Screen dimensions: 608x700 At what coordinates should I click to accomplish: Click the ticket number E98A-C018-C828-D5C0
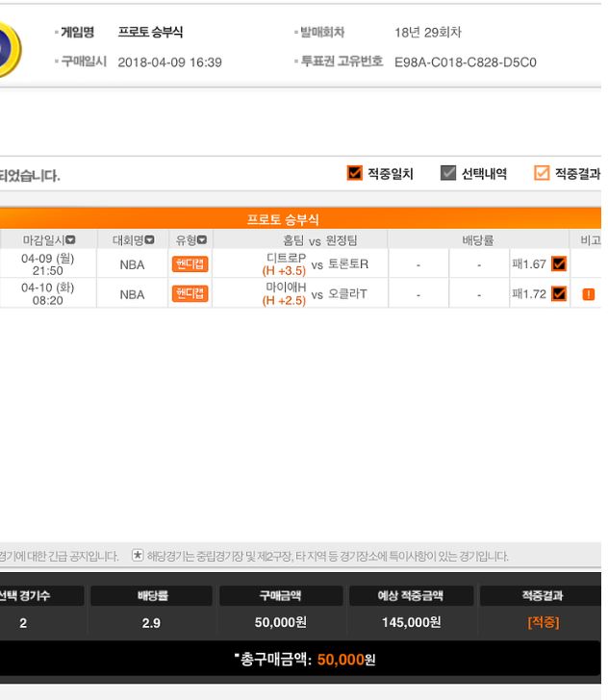coord(465,62)
